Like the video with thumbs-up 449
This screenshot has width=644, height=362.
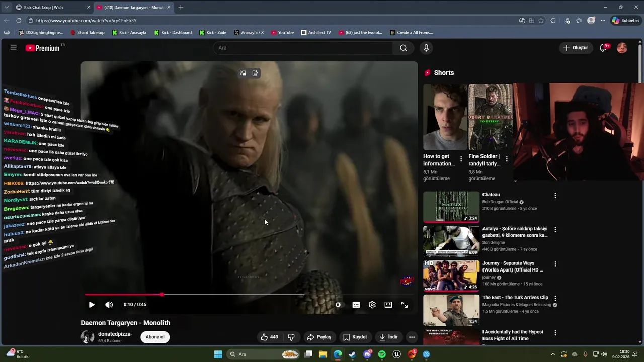pos(269,337)
